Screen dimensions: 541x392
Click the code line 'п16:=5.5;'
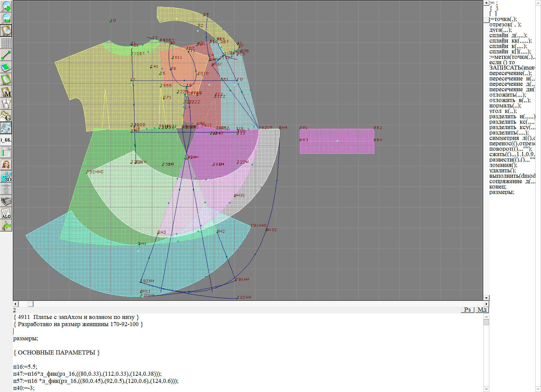tap(25, 367)
